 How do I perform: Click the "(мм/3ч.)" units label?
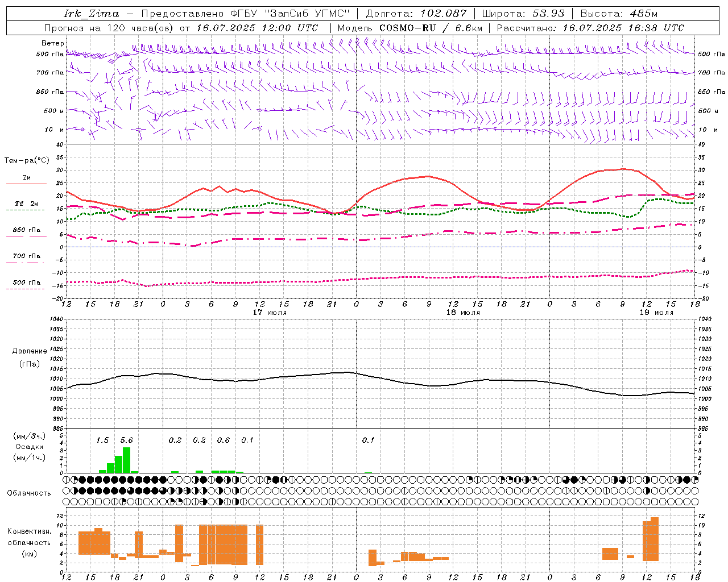pos(30,436)
